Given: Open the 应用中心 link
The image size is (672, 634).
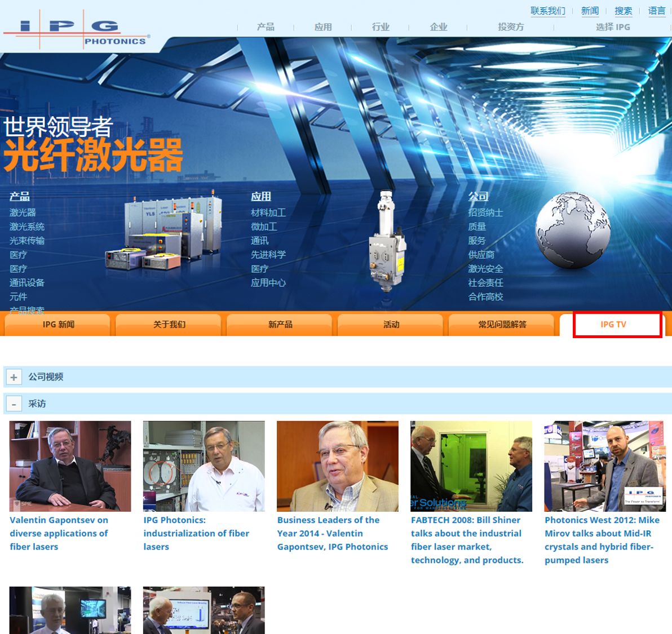Looking at the screenshot, I should [268, 283].
